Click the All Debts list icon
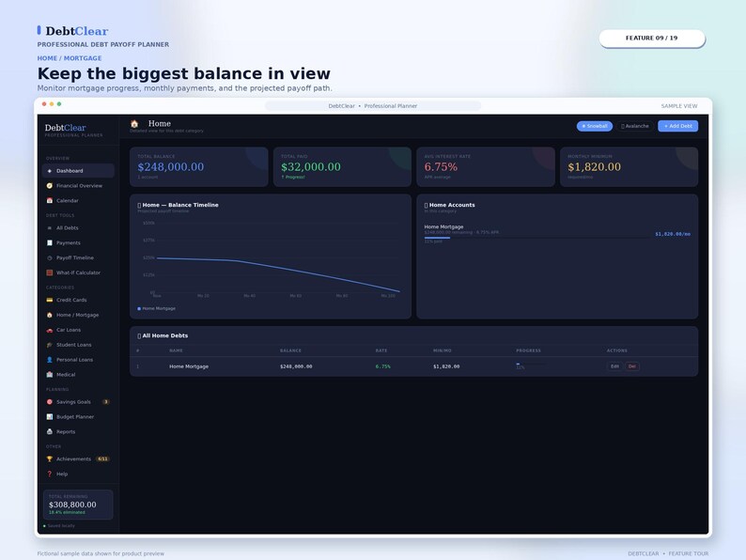Viewport: 746px width, 560px height. 50,228
